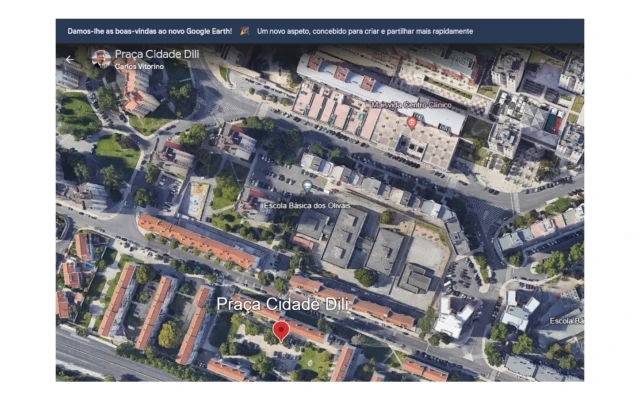The height and width of the screenshot is (400, 640).
Task: Select the Escola Básica dos Olivais label
Action: [x=356, y=207]
